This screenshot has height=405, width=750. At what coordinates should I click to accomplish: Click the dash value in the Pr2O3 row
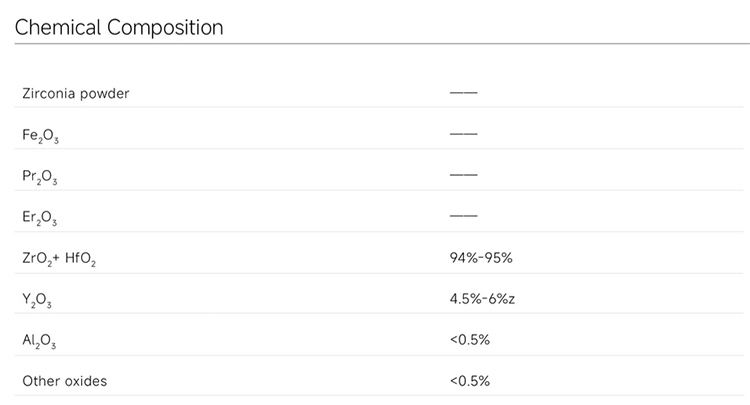click(x=464, y=175)
